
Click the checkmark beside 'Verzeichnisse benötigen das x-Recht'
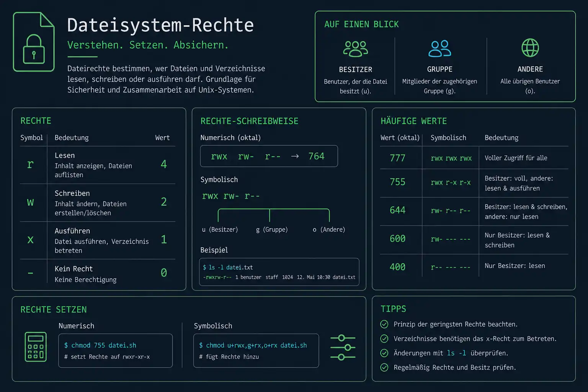[384, 339]
